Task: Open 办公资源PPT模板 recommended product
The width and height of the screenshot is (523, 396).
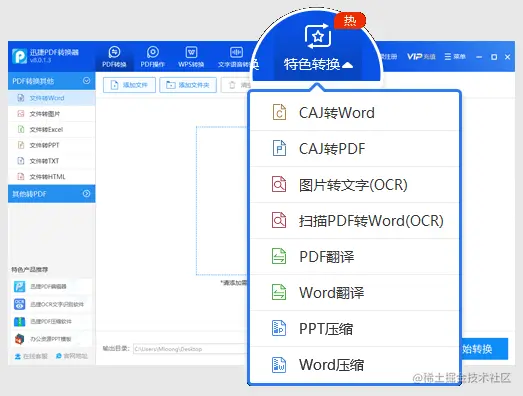Action: point(52,339)
